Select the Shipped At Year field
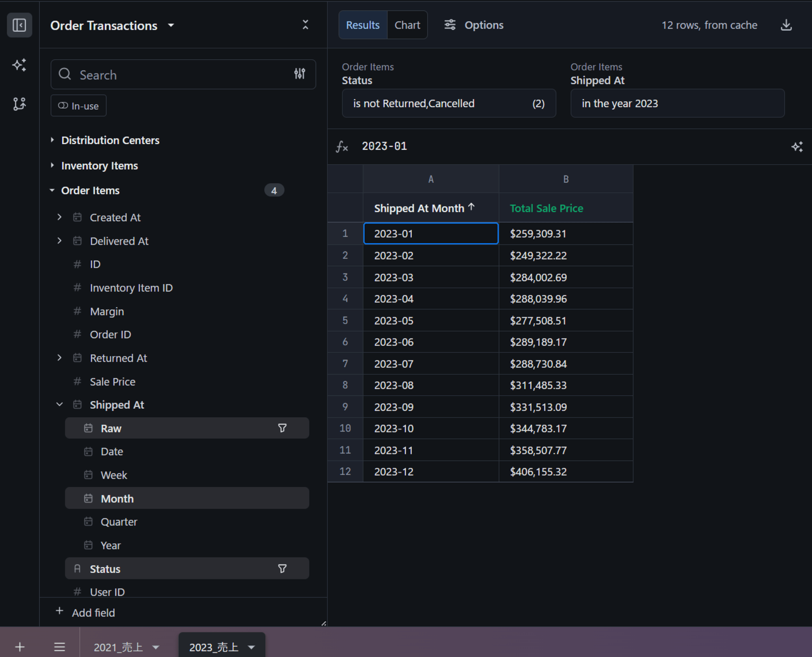Screen dimensions: 812x657 [110, 545]
